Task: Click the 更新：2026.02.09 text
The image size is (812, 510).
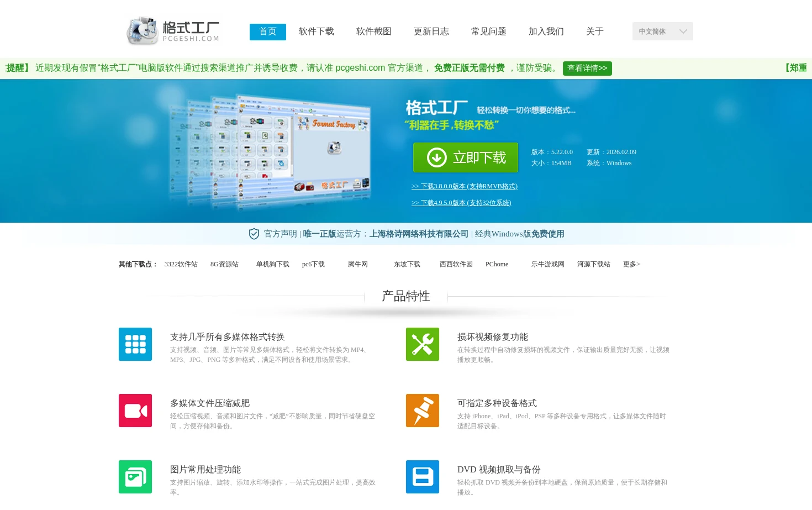Action: (611, 152)
